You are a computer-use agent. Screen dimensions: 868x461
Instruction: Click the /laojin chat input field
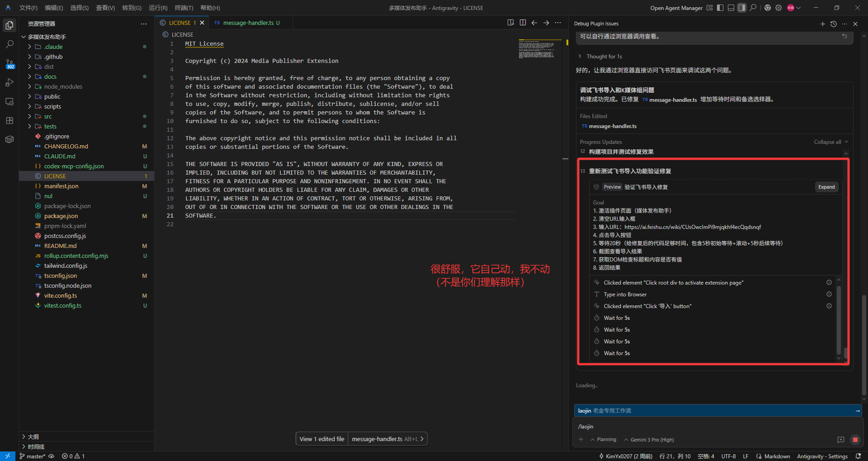(x=717, y=427)
